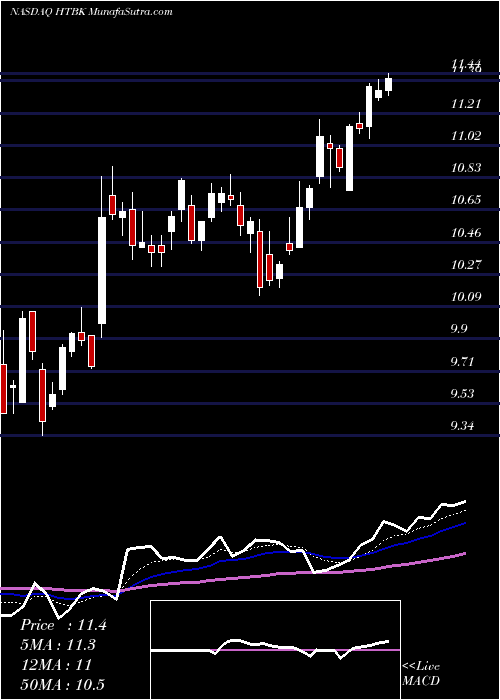Screen dimensions: 500x700
Task: Click inside the MACD inset chart
Action: [x=275, y=650]
